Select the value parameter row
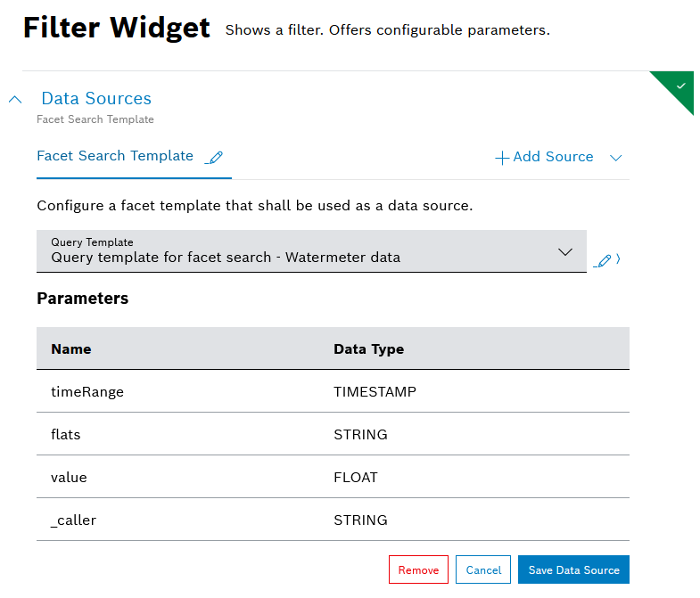700x598 pixels. coord(333,478)
